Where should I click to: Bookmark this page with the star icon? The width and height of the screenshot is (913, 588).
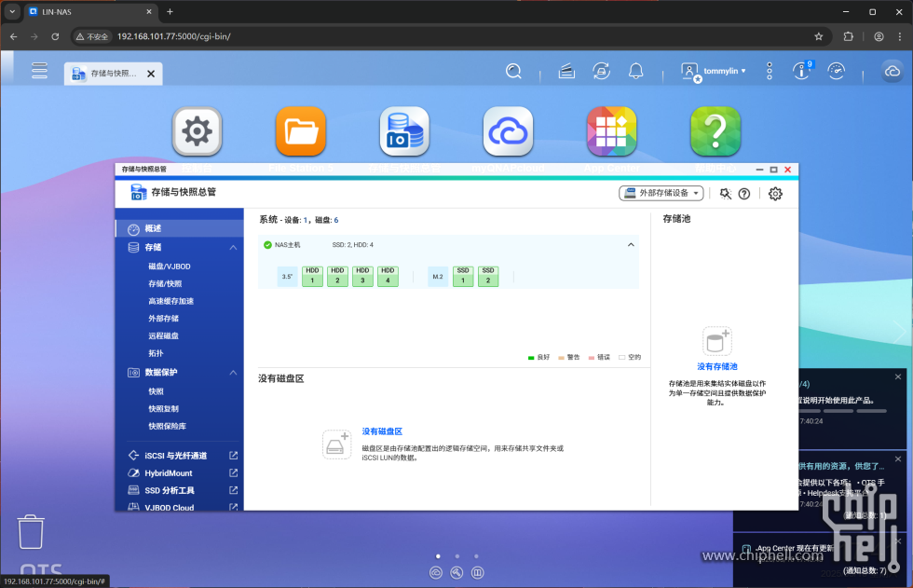819,36
